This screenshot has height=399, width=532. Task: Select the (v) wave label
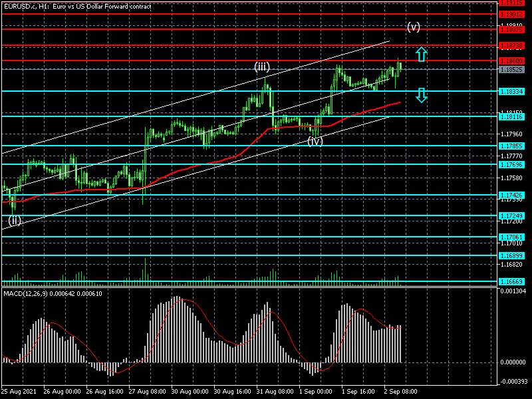(414, 27)
